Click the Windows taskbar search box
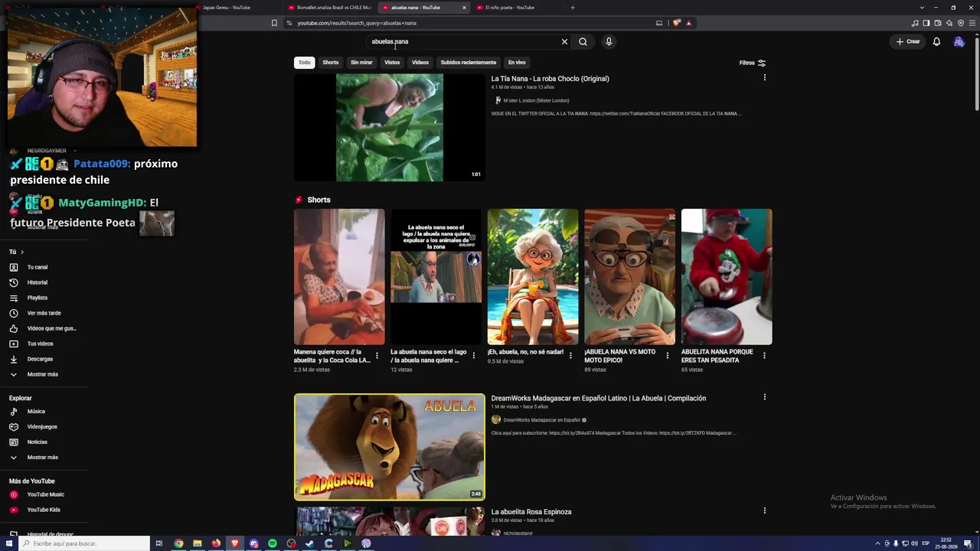Viewport: 980px width, 551px height. coord(83,543)
